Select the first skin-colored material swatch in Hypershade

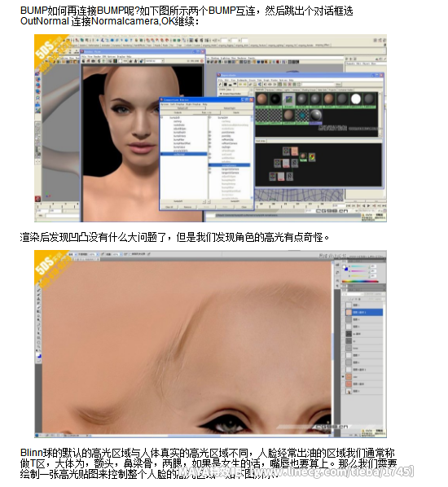262,99
